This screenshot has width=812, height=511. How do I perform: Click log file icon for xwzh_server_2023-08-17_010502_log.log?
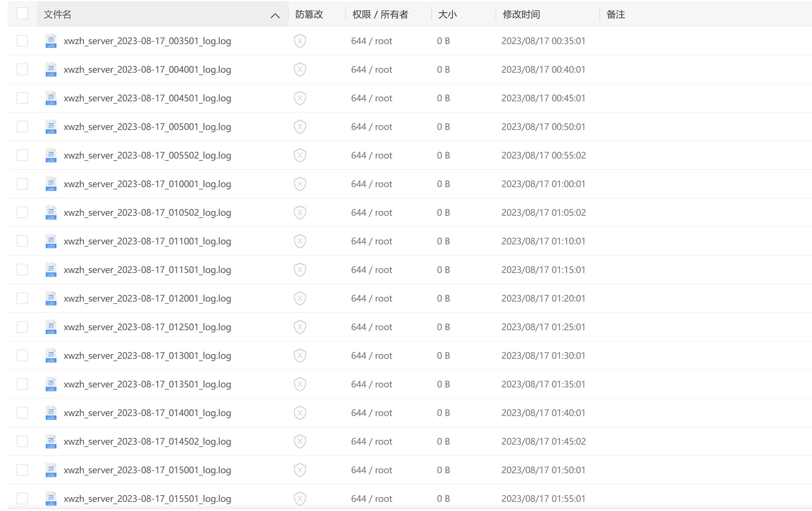(x=51, y=213)
